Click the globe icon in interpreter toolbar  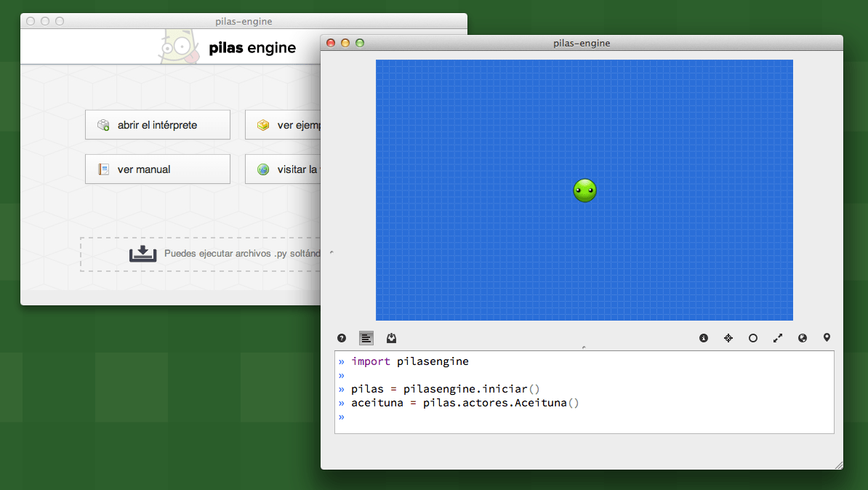pos(803,338)
